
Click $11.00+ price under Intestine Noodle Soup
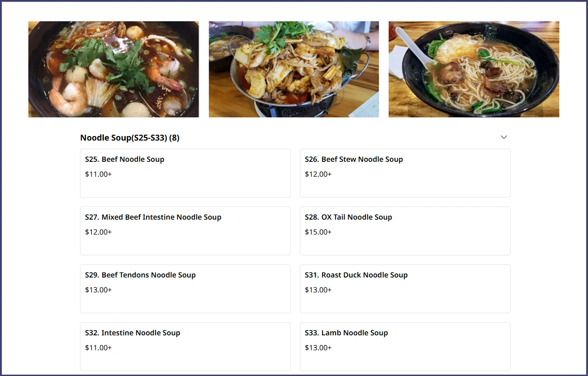pyautogui.click(x=98, y=348)
